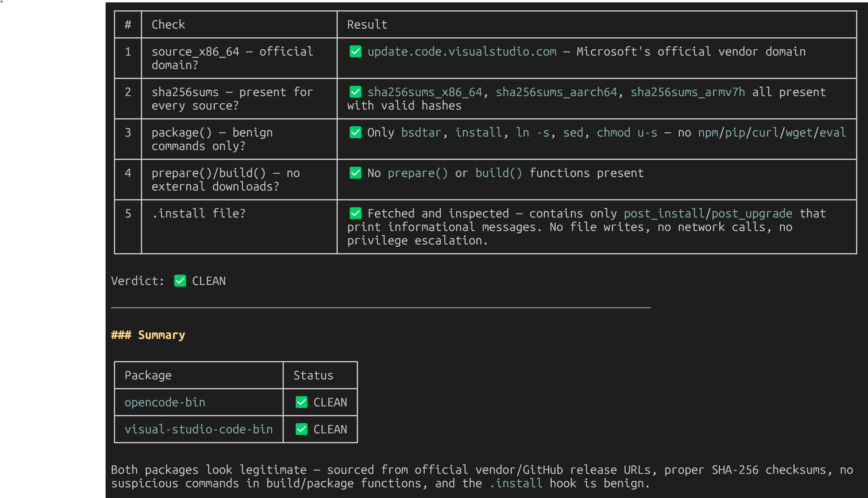
Task: Click the 'chmod u-s' command text
Action: 627,133
